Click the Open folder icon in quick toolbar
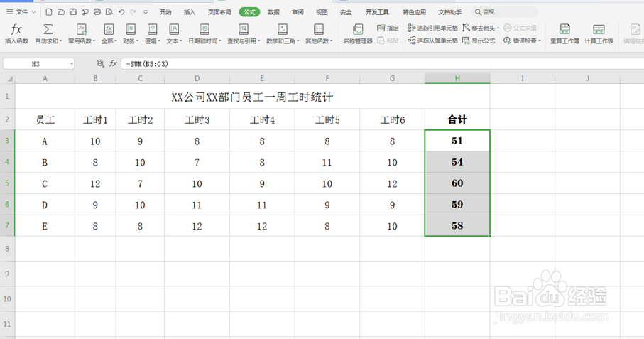 (61, 12)
